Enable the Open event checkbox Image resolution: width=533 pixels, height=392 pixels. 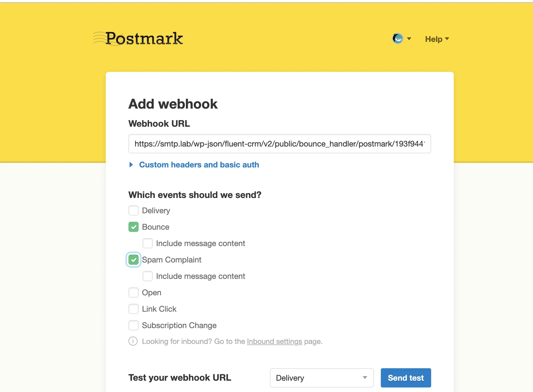click(x=134, y=292)
